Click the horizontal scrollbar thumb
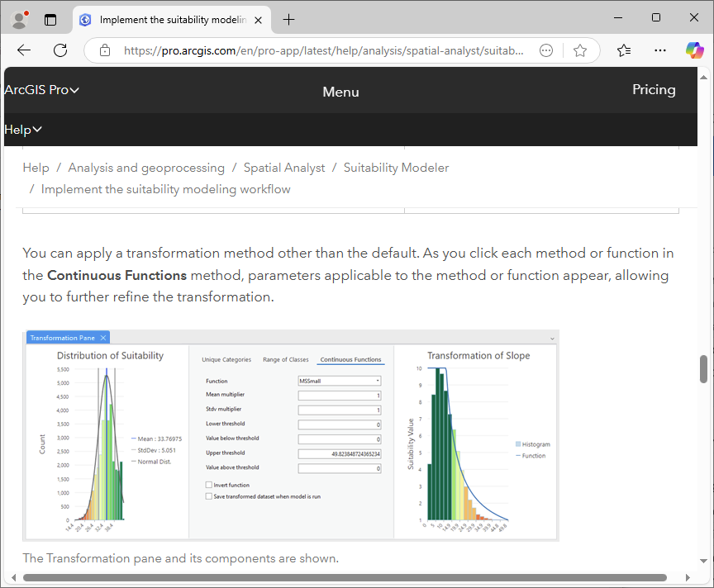 [345, 577]
